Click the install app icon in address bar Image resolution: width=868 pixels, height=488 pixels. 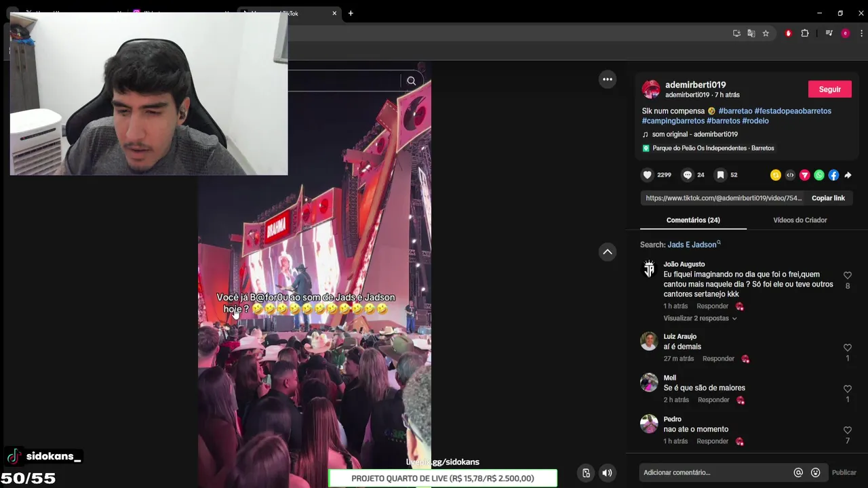(x=736, y=33)
